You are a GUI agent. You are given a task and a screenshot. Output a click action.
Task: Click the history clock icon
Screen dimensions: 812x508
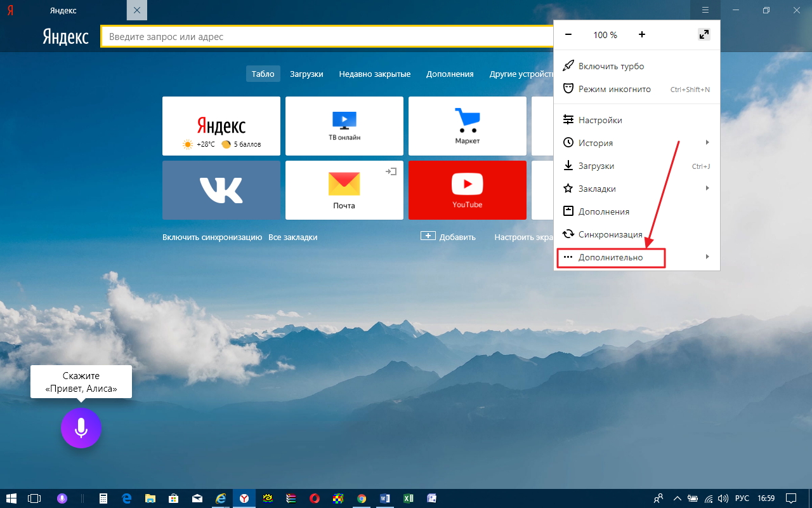pyautogui.click(x=568, y=143)
